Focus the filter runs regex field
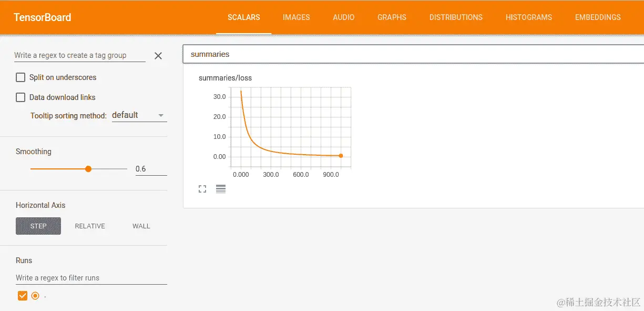Viewport: 644px width, 311px height. 91,278
